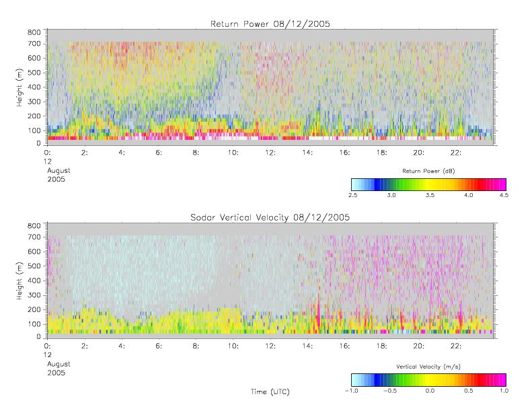532x411 pixels.
Task: Click the '6:' time tick under Return Power plot
Action: click(159, 153)
